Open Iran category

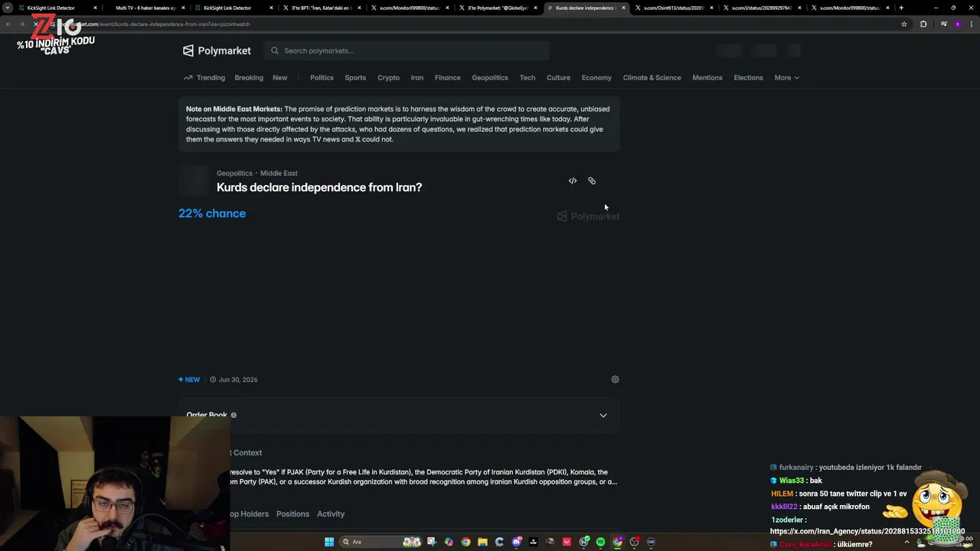(417, 77)
